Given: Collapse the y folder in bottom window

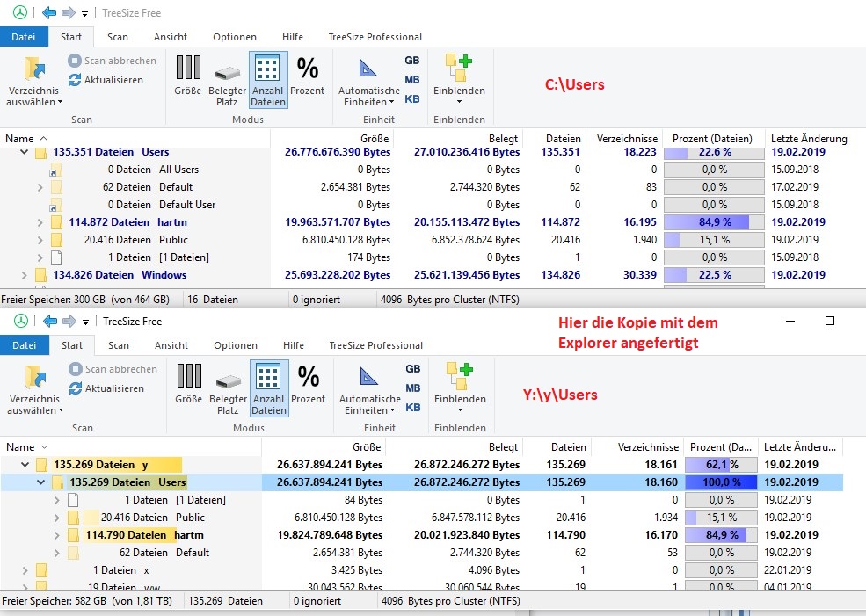Looking at the screenshot, I should (25, 465).
